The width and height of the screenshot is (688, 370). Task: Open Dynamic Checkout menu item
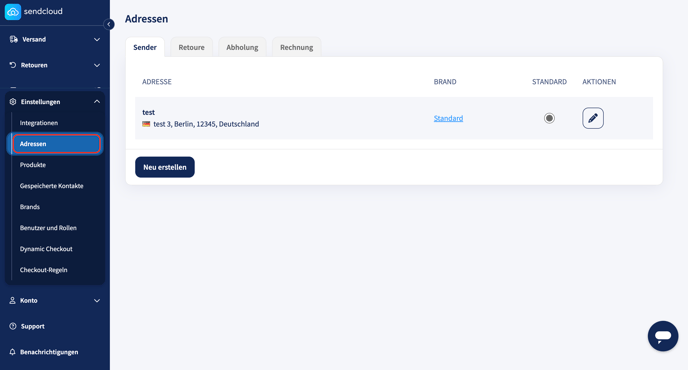point(46,249)
